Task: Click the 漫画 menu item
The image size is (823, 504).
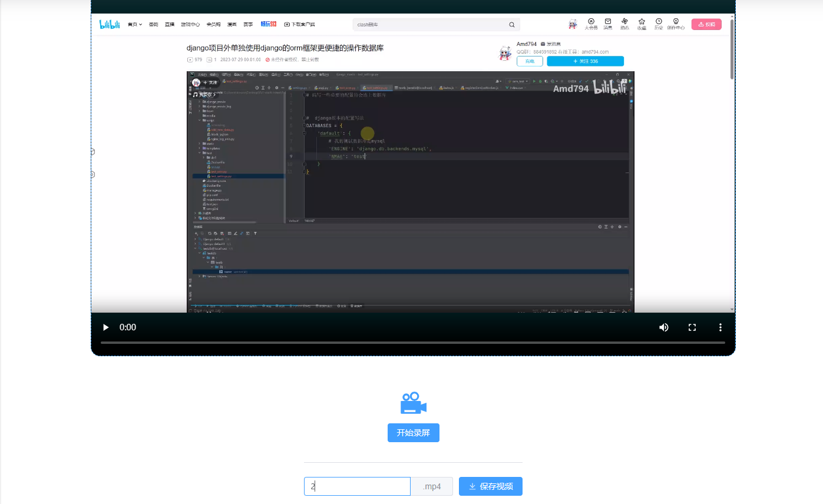Action: point(232,25)
